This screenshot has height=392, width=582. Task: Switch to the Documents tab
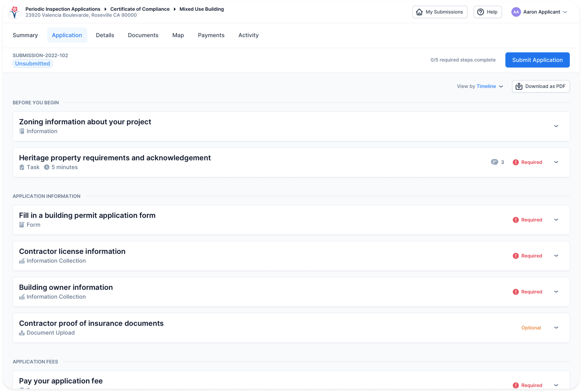[143, 35]
